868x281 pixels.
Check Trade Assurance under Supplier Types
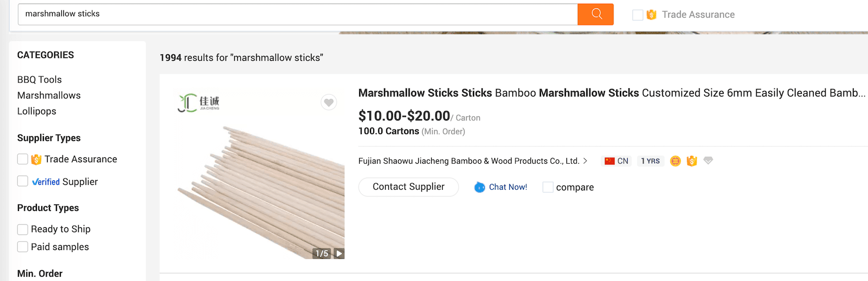23,159
